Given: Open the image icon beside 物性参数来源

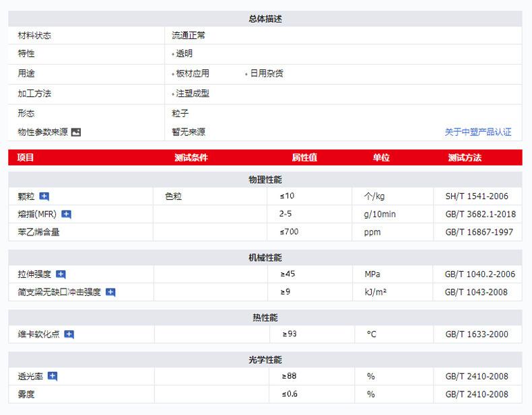Looking at the screenshot, I should click(76, 133).
